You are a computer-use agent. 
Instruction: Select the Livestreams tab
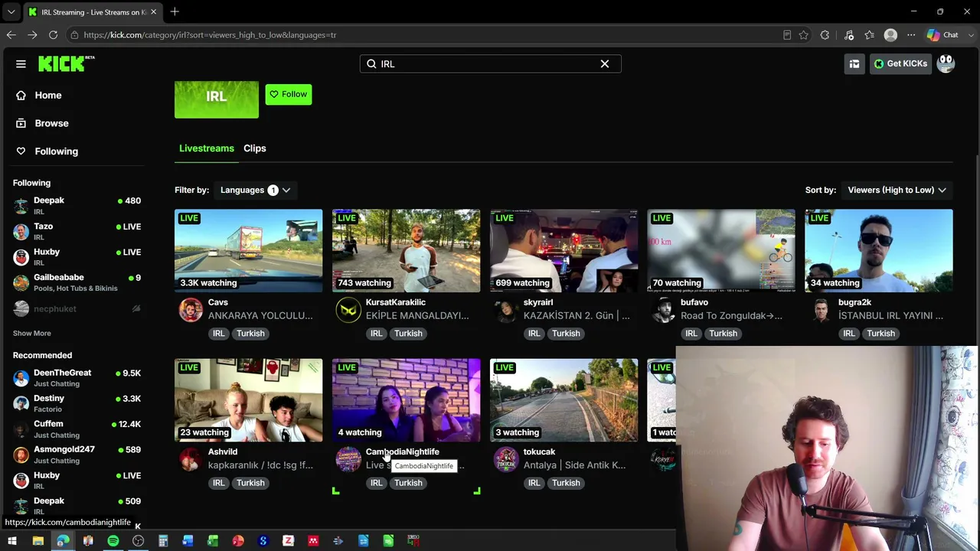click(x=207, y=148)
